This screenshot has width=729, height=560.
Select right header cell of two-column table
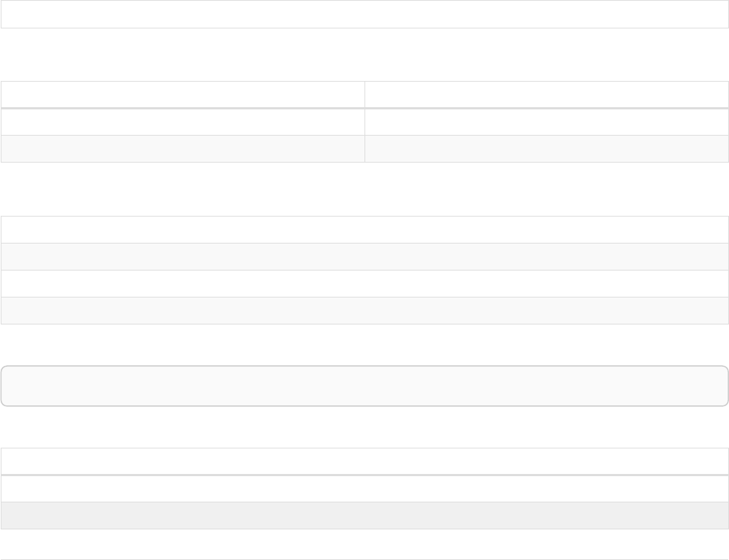coord(547,94)
